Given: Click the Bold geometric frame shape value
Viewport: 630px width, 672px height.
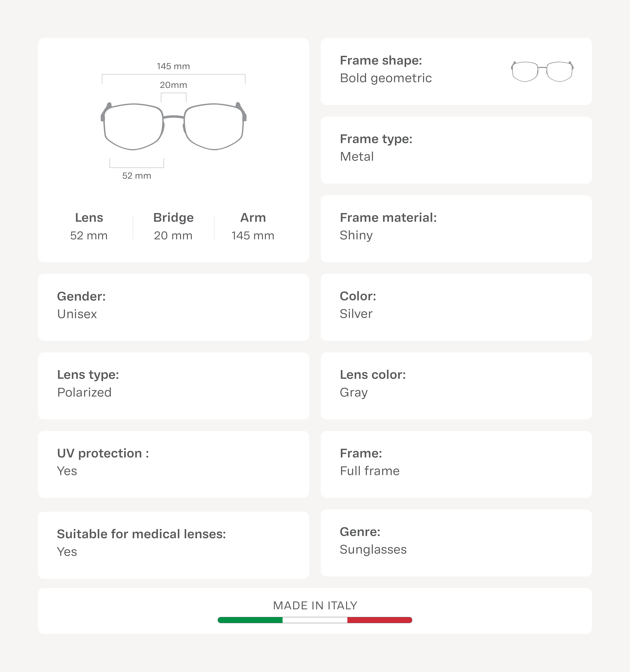Looking at the screenshot, I should click(386, 78).
